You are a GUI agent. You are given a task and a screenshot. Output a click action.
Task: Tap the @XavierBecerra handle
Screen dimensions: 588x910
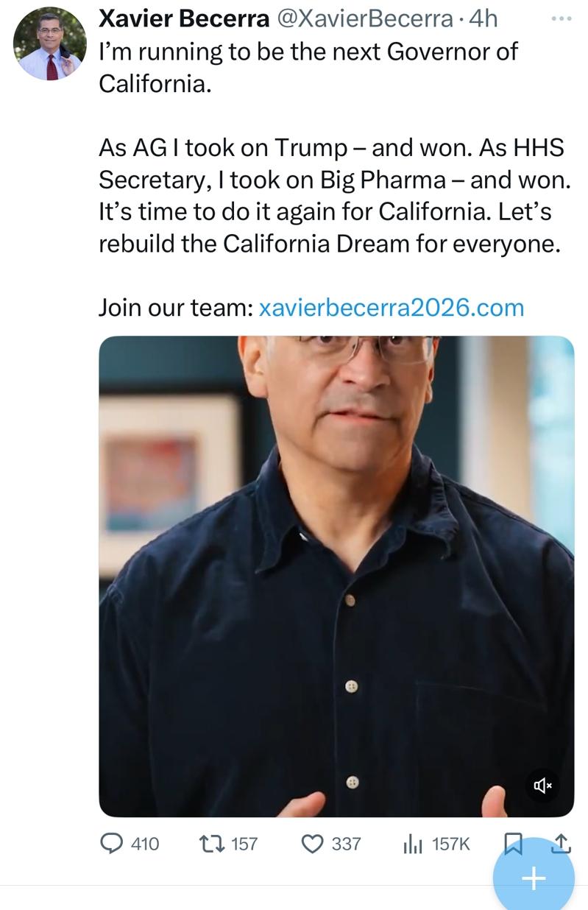pos(364,18)
